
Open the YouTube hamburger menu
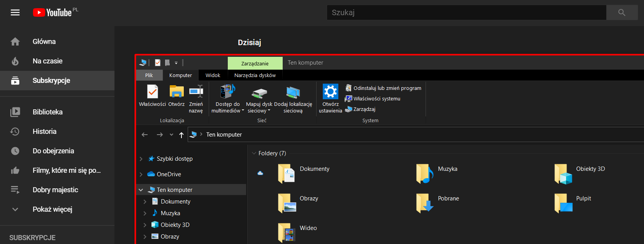coord(15,12)
